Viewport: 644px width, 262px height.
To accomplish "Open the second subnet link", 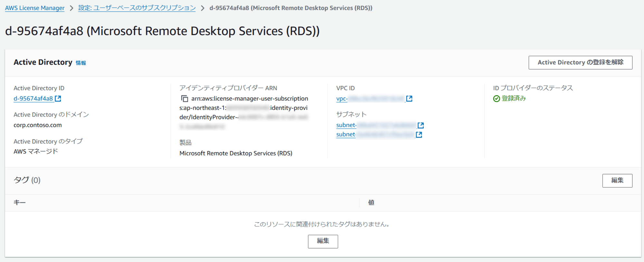I will coord(375,135).
